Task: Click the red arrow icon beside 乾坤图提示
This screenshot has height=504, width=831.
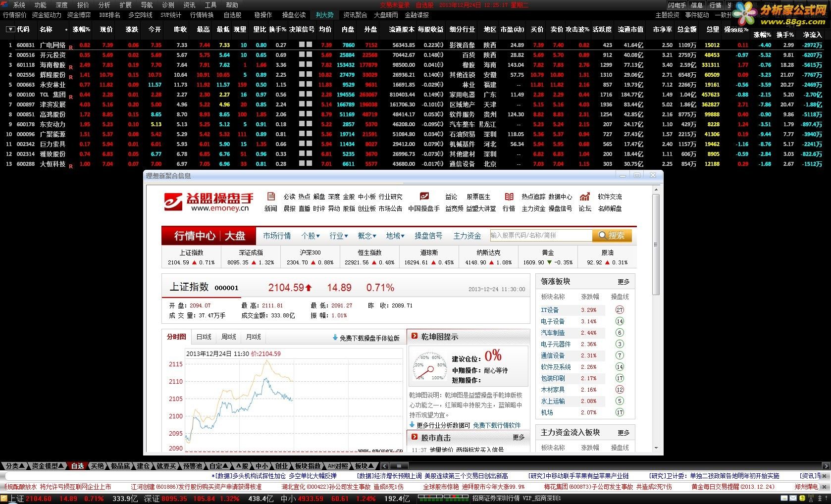Action: [x=414, y=336]
